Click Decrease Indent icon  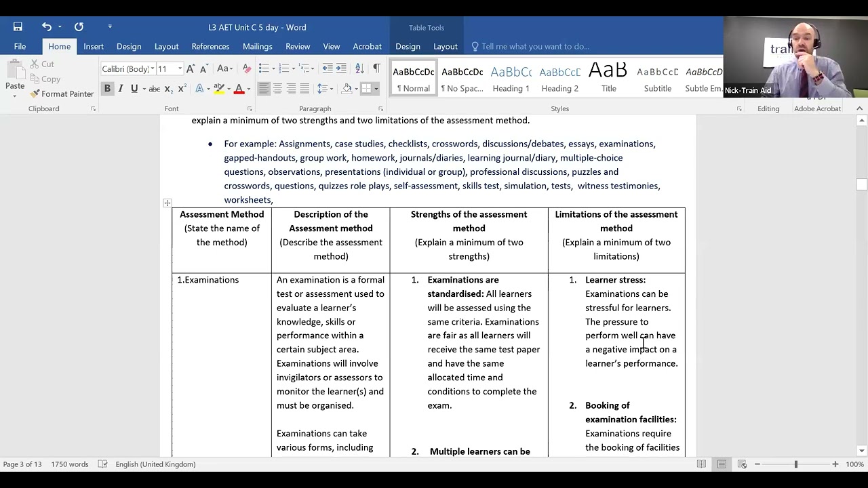[328, 68]
